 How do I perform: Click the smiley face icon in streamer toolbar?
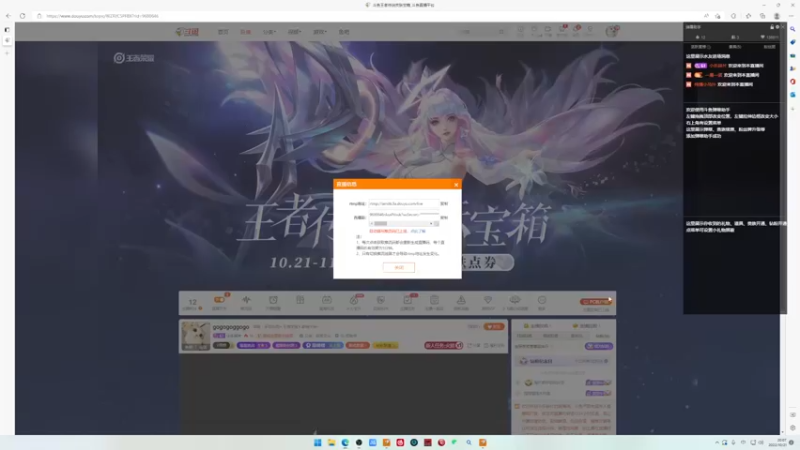[x=542, y=300]
